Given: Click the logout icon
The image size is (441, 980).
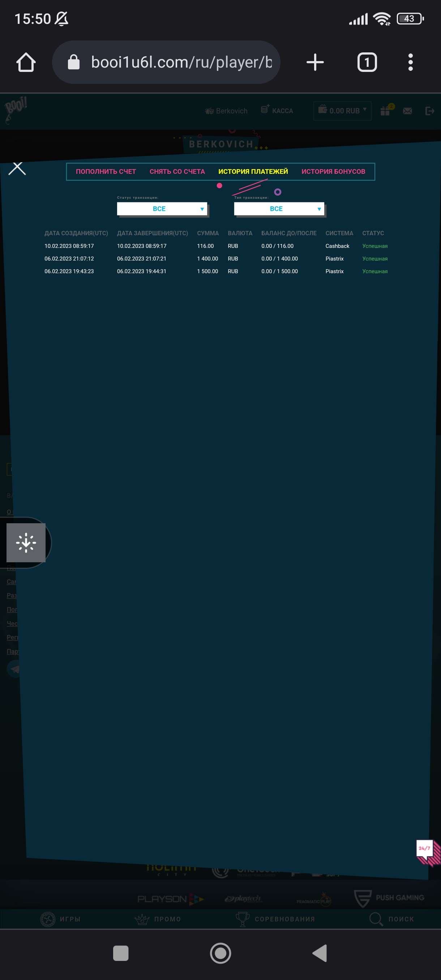Looking at the screenshot, I should click(429, 111).
